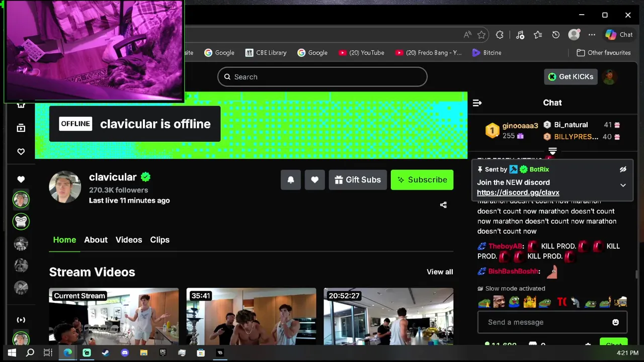
Task: Click the media control music note icon
Action: 520,35
